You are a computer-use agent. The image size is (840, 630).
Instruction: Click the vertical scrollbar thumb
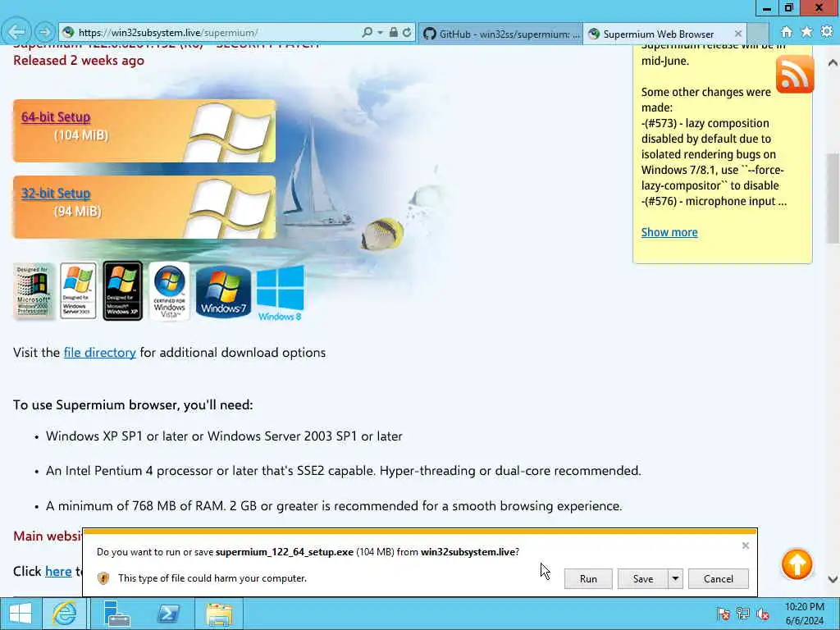[833, 199]
